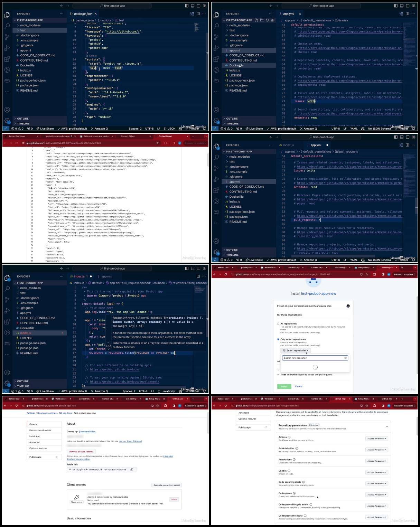Refresh Explorer in issues: write app.yml window

tap(267, 20)
